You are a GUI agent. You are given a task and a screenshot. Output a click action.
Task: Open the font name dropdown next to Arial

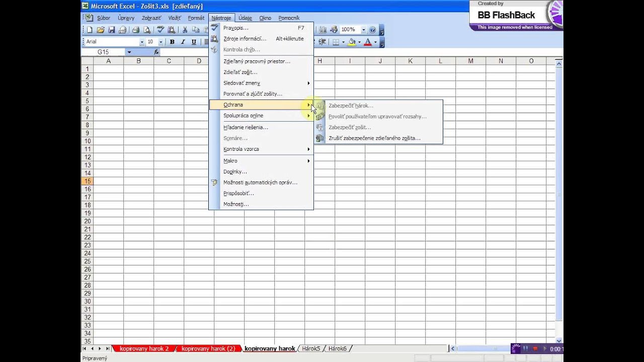pos(142,42)
